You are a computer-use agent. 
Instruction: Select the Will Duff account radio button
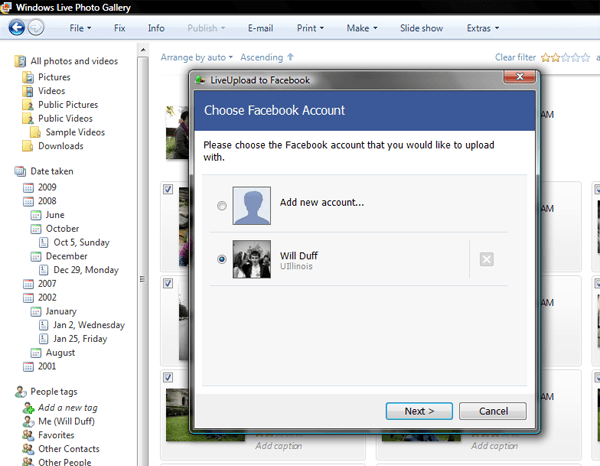pyautogui.click(x=222, y=259)
